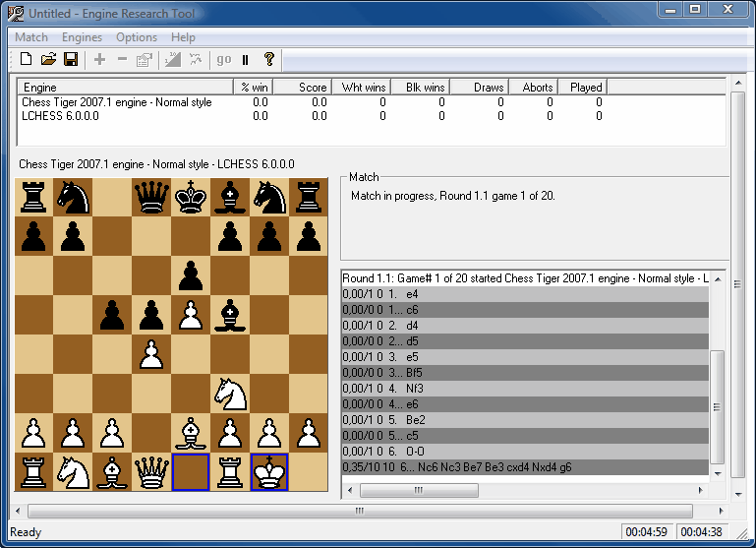Image resolution: width=756 pixels, height=548 pixels.
Task: Click move log vertical scrollbar thumb
Action: pyautogui.click(x=718, y=406)
